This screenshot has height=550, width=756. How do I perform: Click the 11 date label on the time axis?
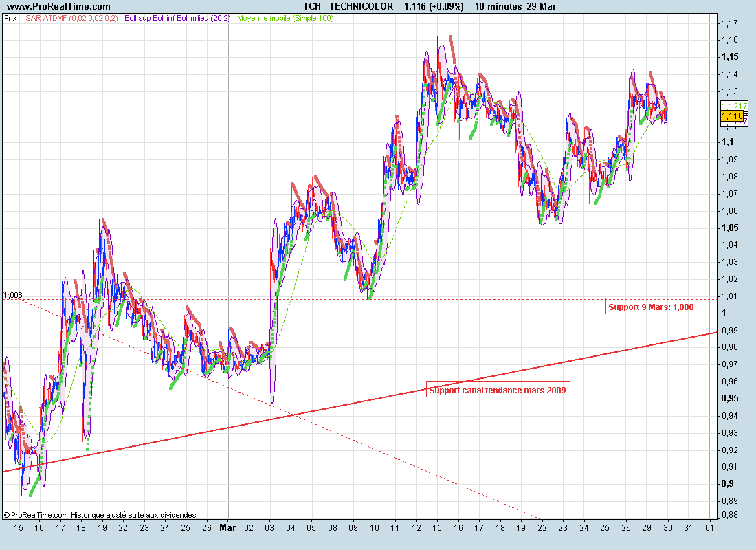pos(395,528)
